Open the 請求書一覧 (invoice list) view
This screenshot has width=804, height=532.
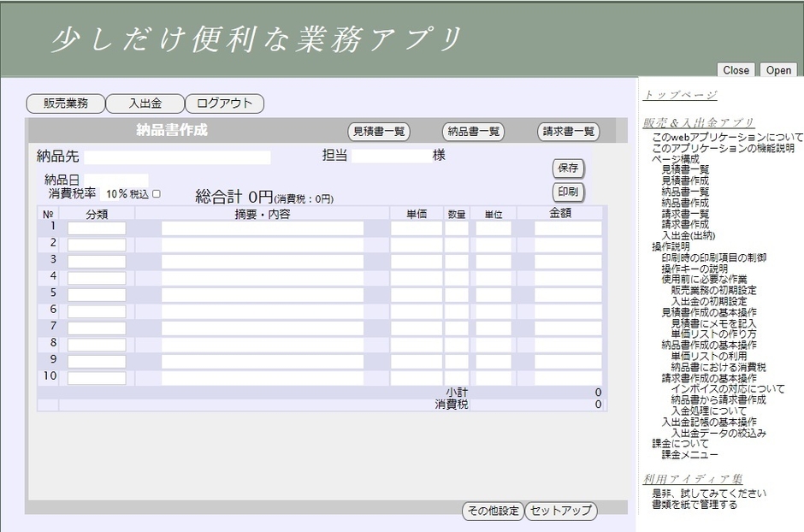(566, 131)
